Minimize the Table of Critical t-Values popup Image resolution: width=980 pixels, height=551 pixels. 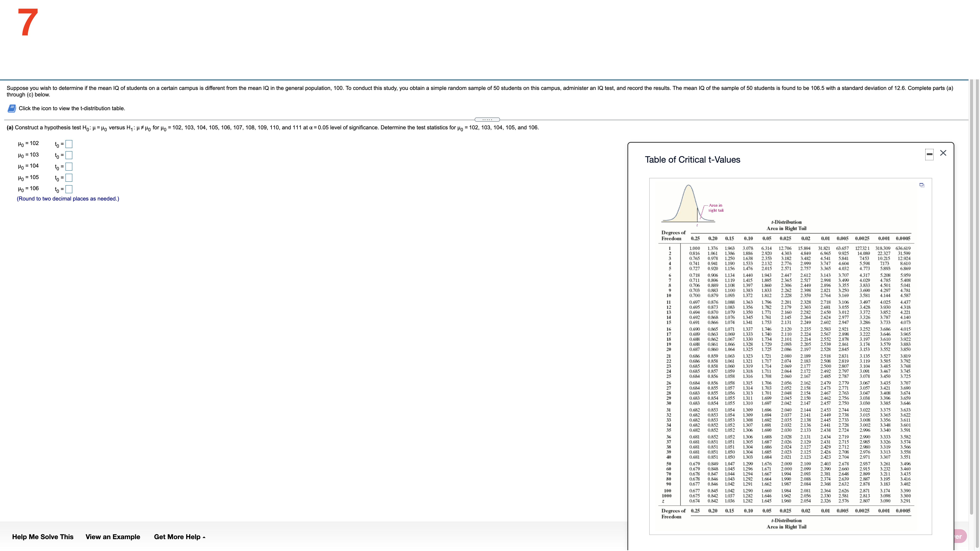[x=929, y=154]
